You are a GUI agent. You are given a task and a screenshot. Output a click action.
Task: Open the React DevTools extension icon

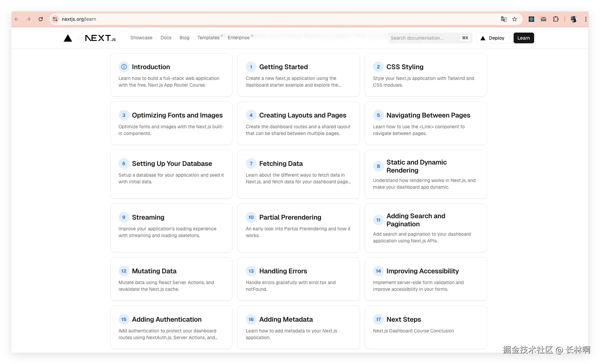[x=531, y=19]
